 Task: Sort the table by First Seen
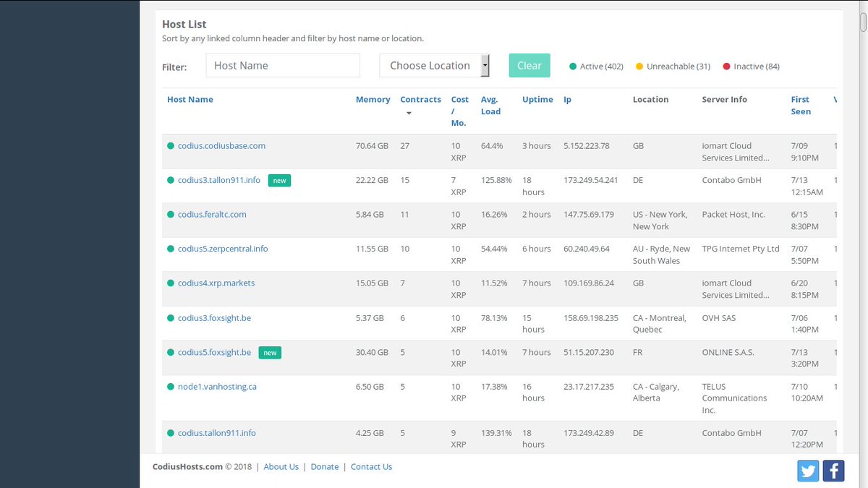click(x=800, y=105)
